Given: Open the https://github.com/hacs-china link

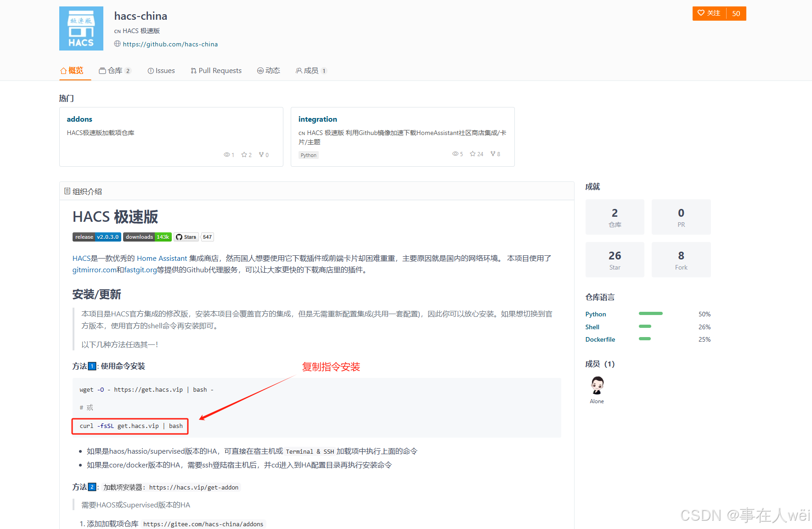Looking at the screenshot, I should [x=170, y=44].
